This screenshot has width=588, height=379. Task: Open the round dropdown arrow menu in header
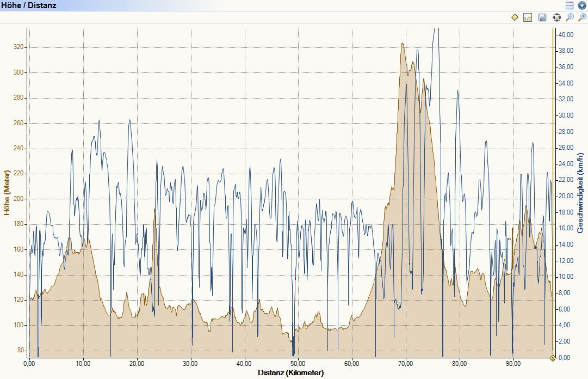(x=581, y=5)
